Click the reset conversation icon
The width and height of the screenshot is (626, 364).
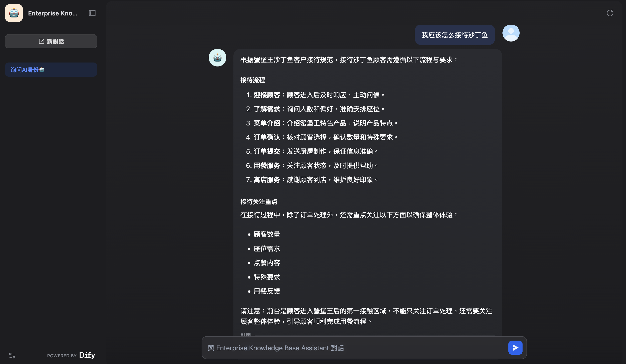tap(610, 13)
